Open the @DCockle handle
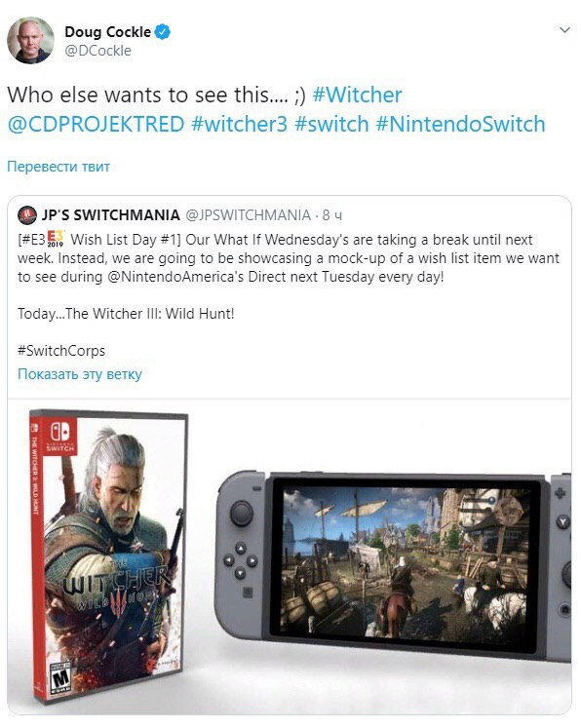Screen dimensions: 581x728 pos(98,51)
